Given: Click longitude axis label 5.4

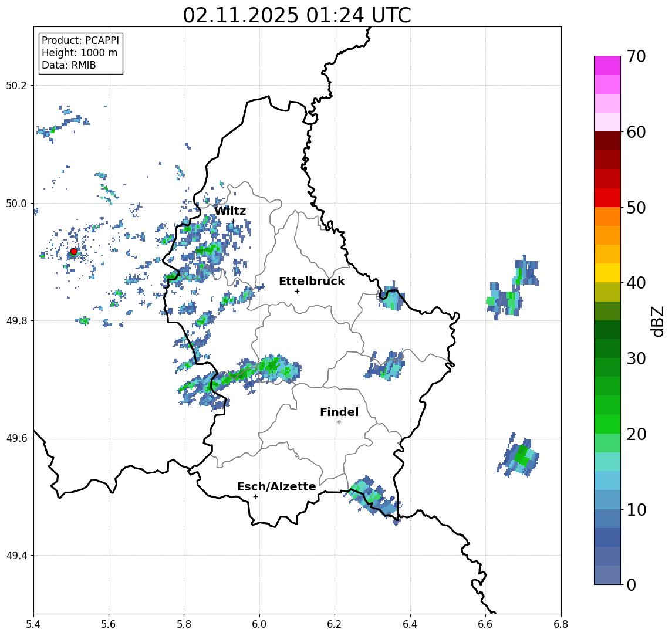Looking at the screenshot, I should (33, 624).
